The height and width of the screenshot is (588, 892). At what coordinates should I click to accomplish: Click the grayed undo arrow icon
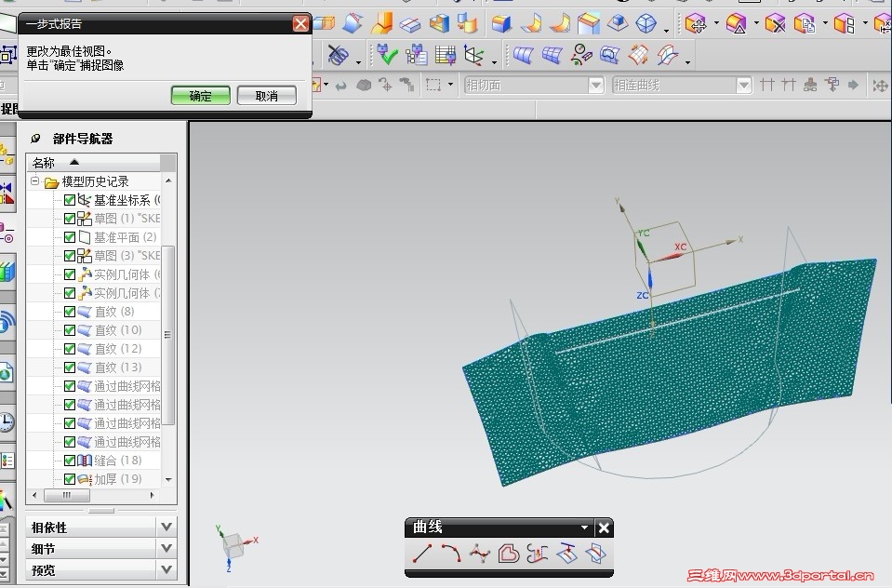point(340,86)
